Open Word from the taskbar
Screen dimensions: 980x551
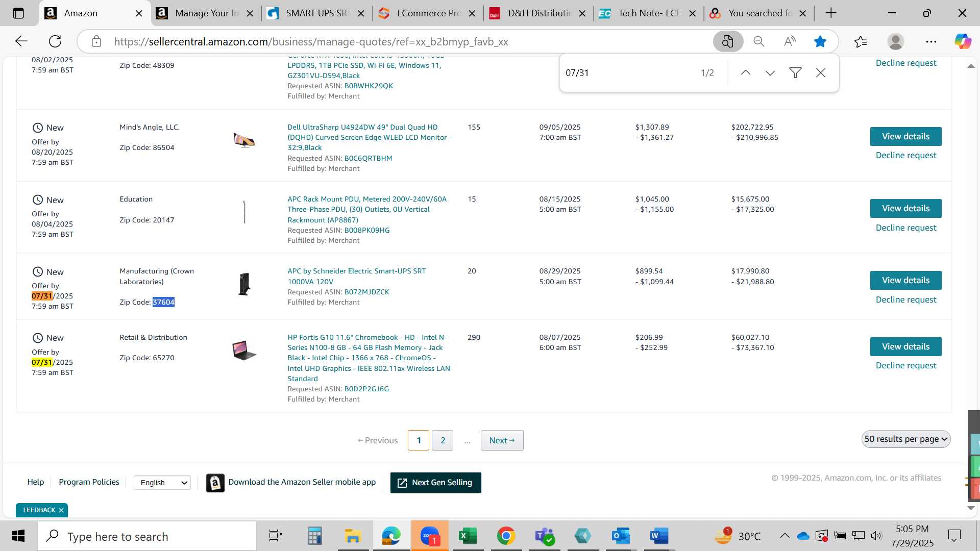[659, 536]
